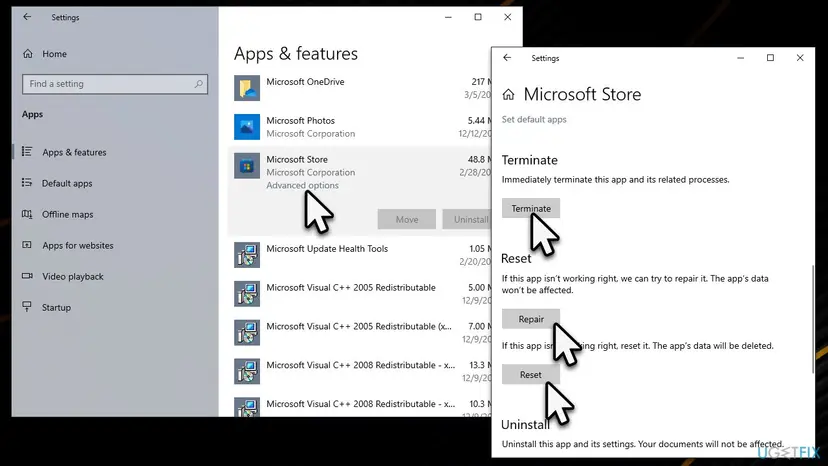The height and width of the screenshot is (466, 828).
Task: Click the Microsoft Update Health Tools icon
Action: tap(247, 255)
